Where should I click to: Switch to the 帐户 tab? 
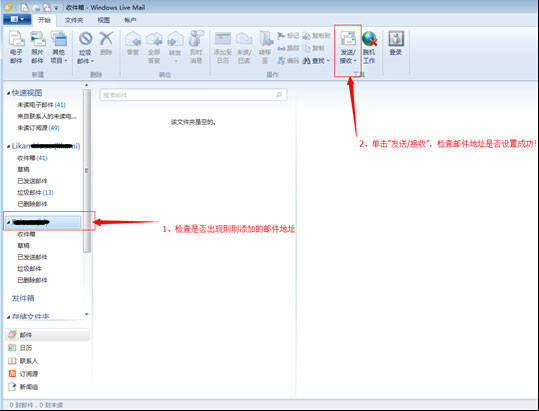(130, 20)
